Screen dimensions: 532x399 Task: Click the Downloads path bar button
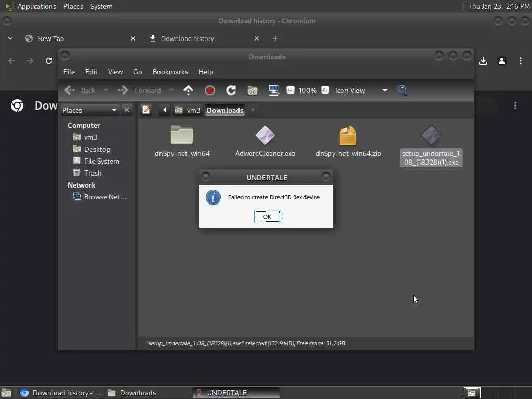point(225,110)
